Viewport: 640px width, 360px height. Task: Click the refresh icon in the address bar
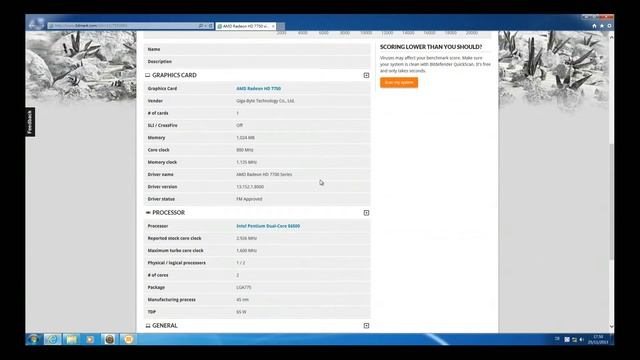[x=211, y=26]
